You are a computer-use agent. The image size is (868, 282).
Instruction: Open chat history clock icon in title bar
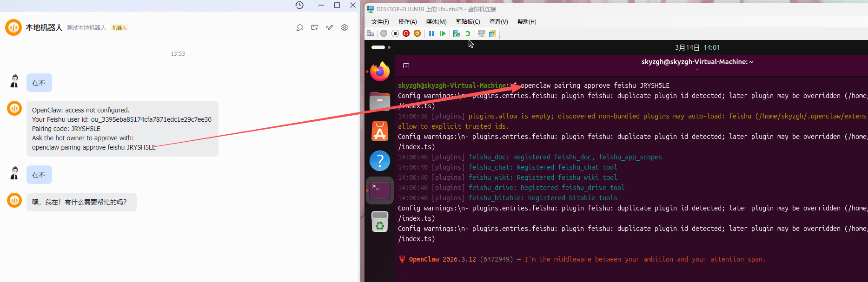(x=299, y=5)
